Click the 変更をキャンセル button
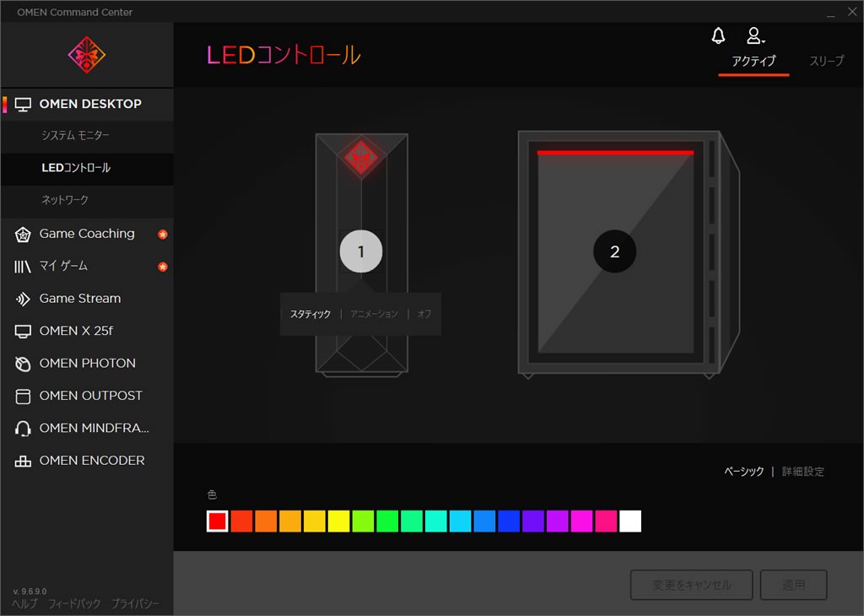 691,585
